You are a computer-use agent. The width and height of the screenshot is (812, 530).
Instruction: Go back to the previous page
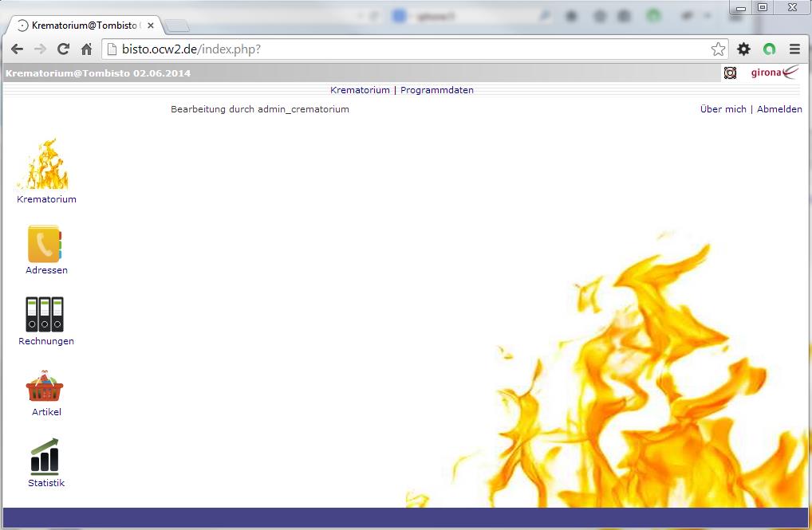(17, 49)
